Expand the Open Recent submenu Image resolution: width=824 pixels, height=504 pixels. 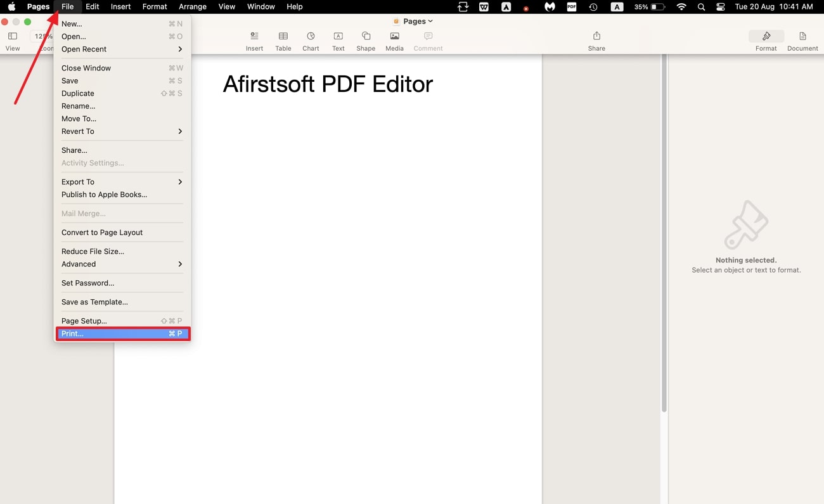(122, 49)
